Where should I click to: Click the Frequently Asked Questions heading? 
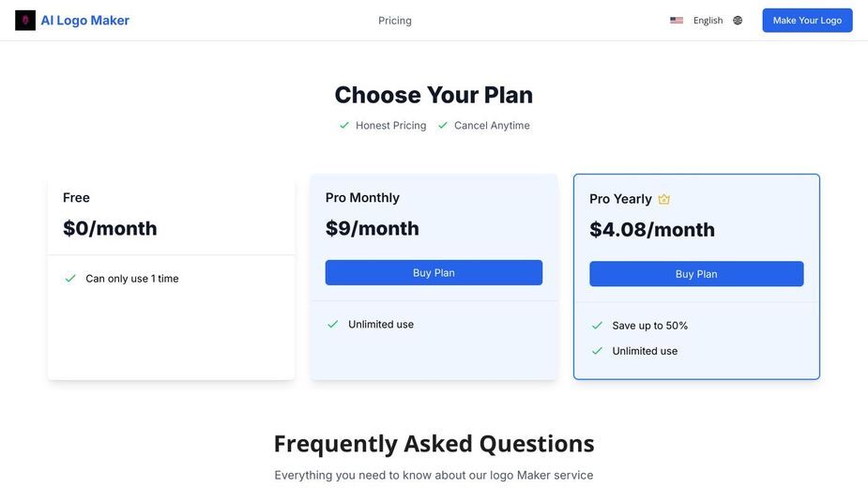coord(434,444)
